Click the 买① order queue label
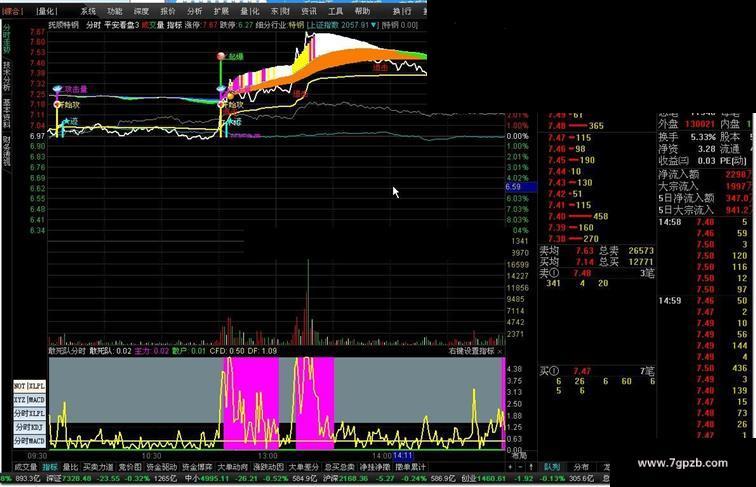Viewport: 756px width, 487px height. pyautogui.click(x=549, y=371)
